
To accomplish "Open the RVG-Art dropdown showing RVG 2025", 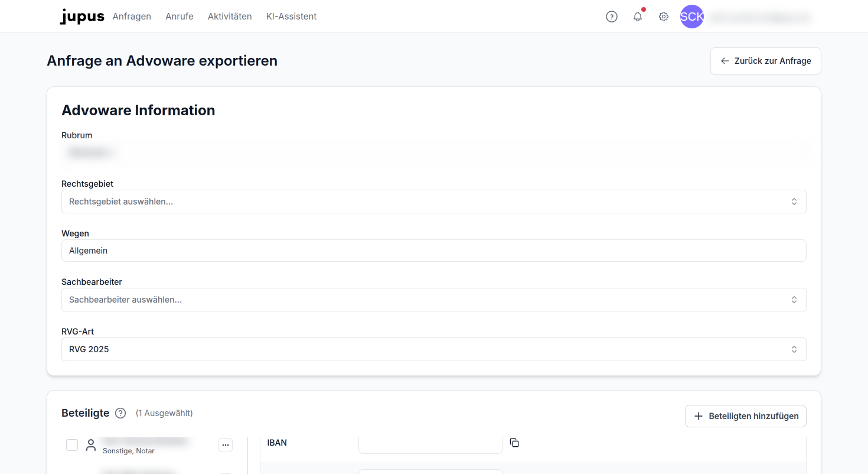I will click(434, 349).
